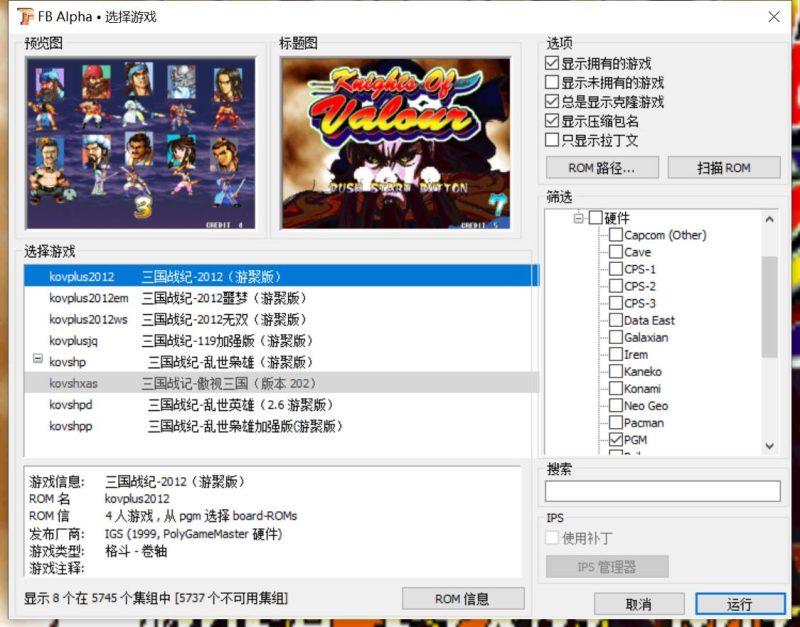Click the Knights of Valour 标题图 thumbnail
The width and height of the screenshot is (800, 627).
[x=396, y=143]
